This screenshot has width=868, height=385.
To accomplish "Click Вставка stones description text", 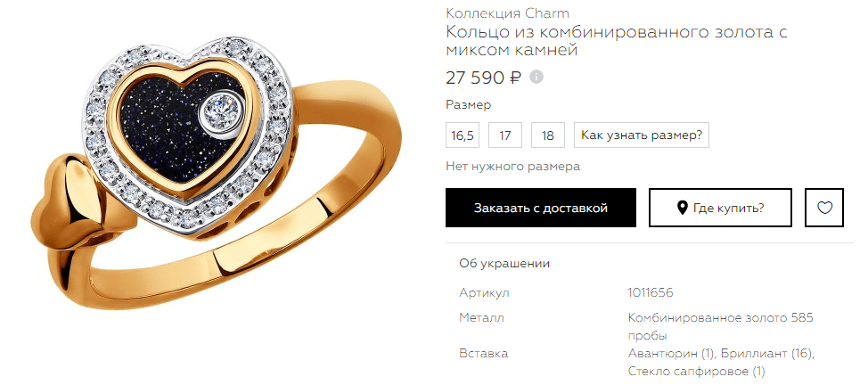I will pos(722,363).
